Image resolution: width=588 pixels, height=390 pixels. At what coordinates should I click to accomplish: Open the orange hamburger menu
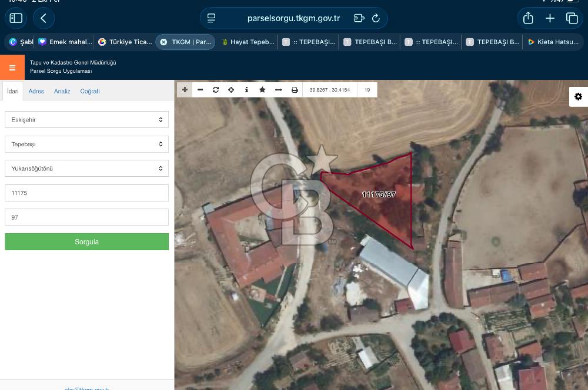tap(12, 68)
